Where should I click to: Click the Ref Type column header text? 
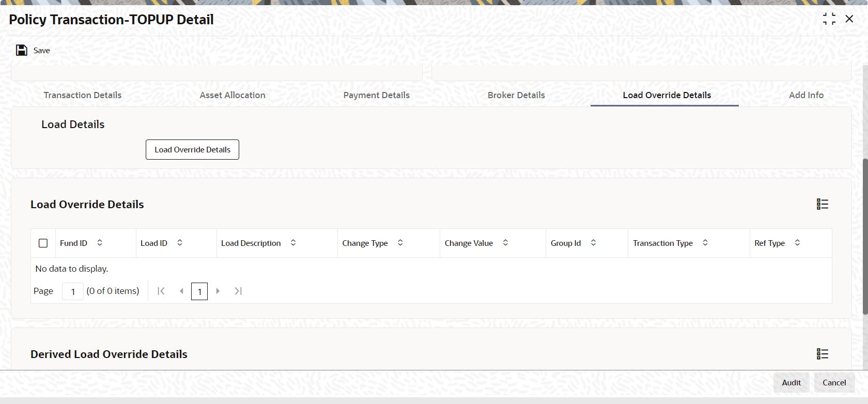[x=769, y=243]
